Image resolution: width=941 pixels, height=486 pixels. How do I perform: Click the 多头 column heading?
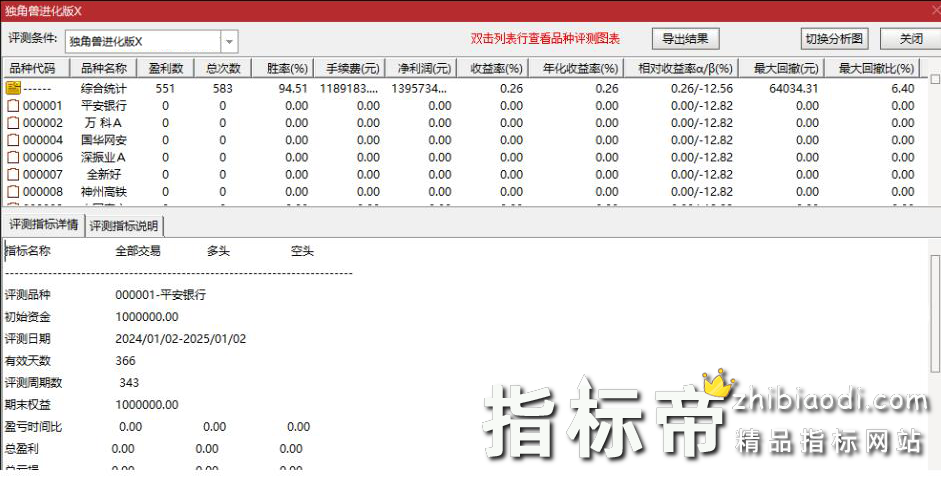(x=218, y=251)
